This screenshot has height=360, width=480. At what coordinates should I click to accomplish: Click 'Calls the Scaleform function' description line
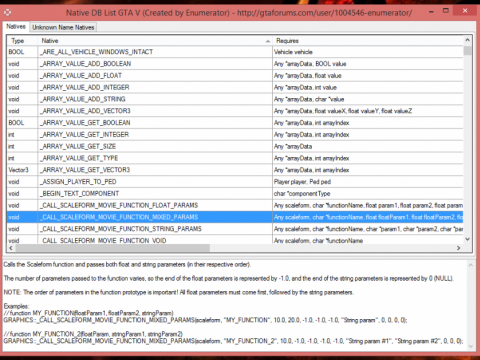pyautogui.click(x=127, y=264)
